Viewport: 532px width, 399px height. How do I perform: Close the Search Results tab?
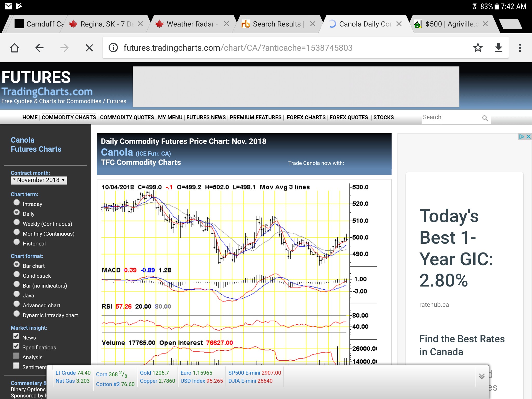[x=313, y=24]
